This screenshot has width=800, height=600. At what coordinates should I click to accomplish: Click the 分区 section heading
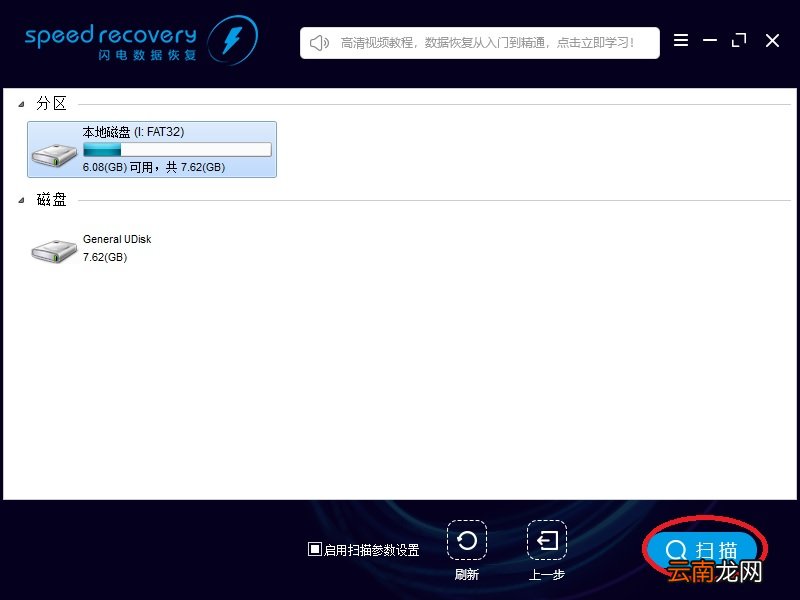coord(51,104)
